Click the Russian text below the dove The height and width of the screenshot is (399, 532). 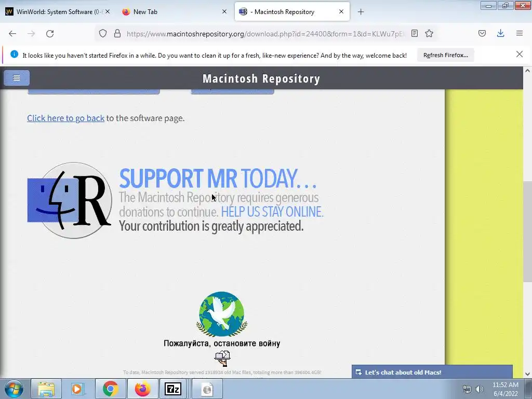[222, 343]
